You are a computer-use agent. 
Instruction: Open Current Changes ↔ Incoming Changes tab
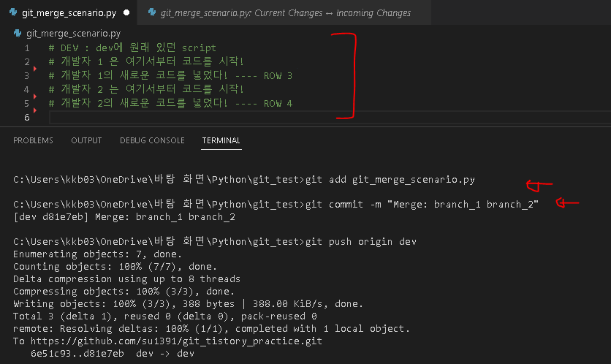285,13
